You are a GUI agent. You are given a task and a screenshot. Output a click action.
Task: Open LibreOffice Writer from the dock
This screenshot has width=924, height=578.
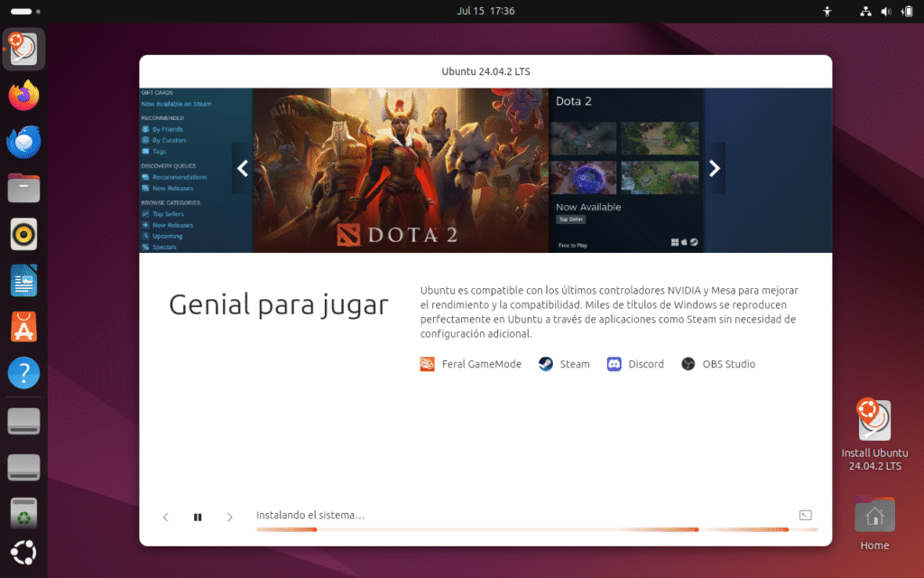point(23,281)
